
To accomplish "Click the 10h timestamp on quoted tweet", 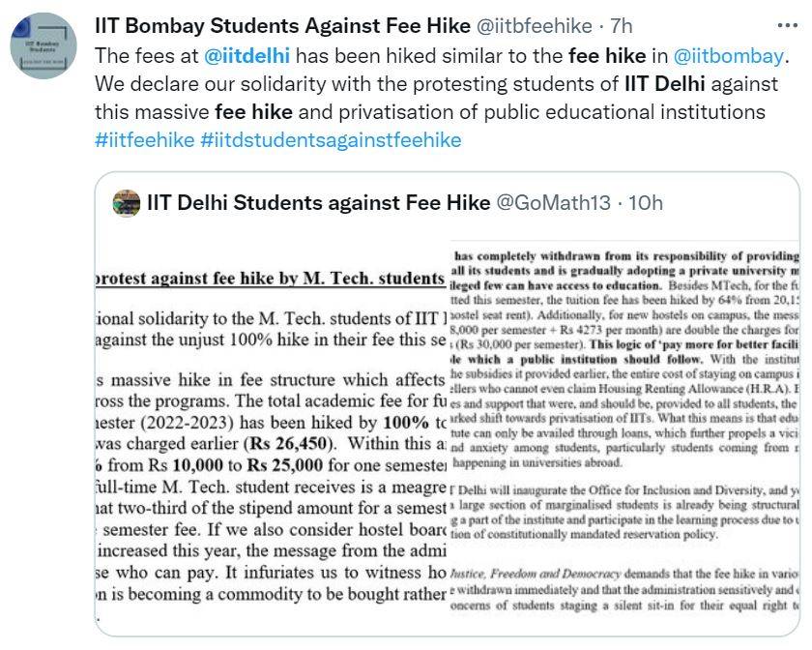I will click(645, 203).
